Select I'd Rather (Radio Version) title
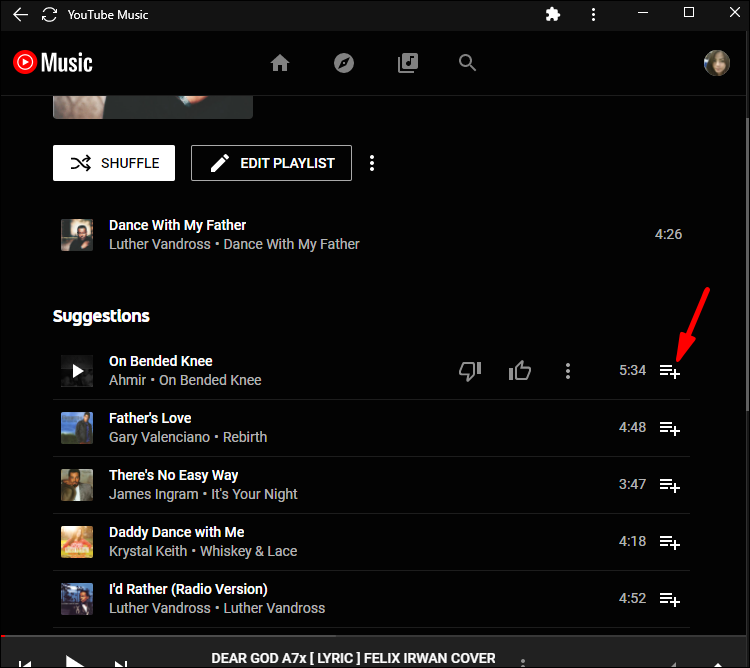 coord(188,589)
